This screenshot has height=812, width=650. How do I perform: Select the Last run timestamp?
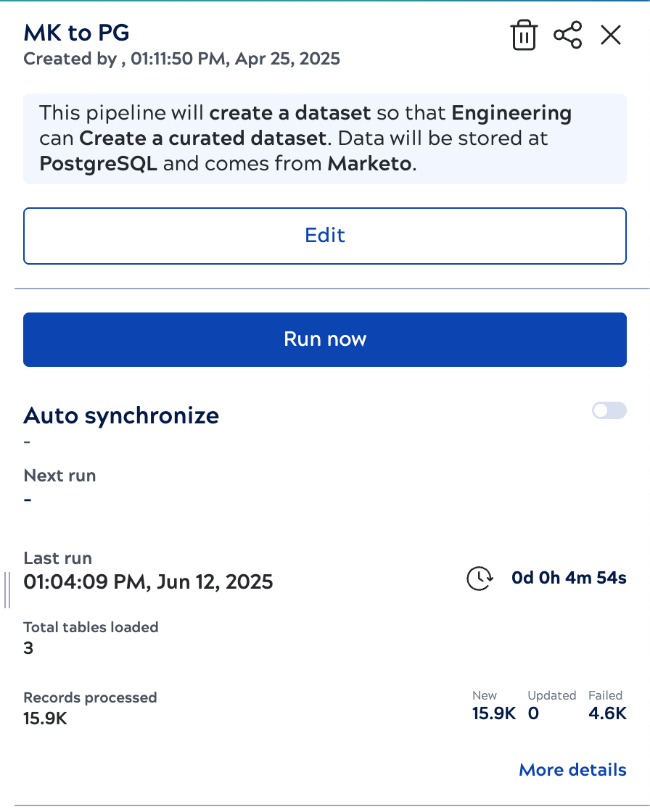pyautogui.click(x=149, y=582)
